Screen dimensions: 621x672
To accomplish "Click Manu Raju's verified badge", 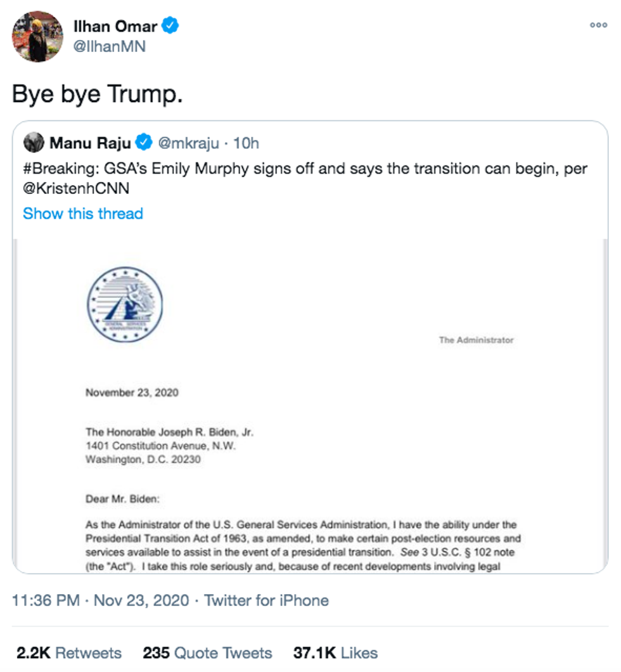I will [144, 143].
